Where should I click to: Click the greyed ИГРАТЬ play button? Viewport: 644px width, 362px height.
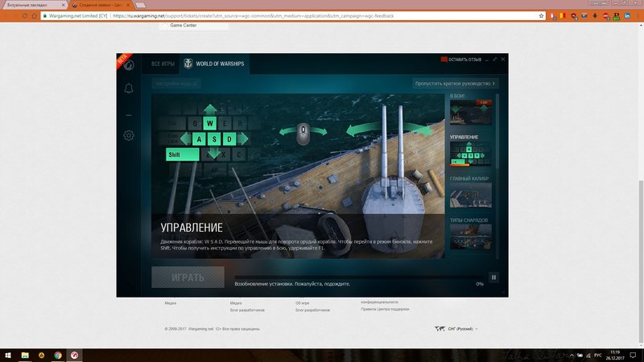[188, 277]
